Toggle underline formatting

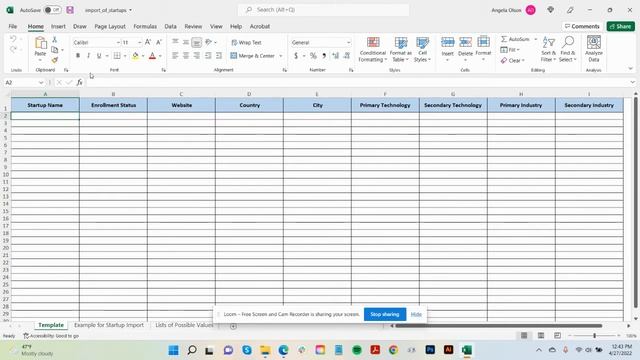[x=99, y=56]
